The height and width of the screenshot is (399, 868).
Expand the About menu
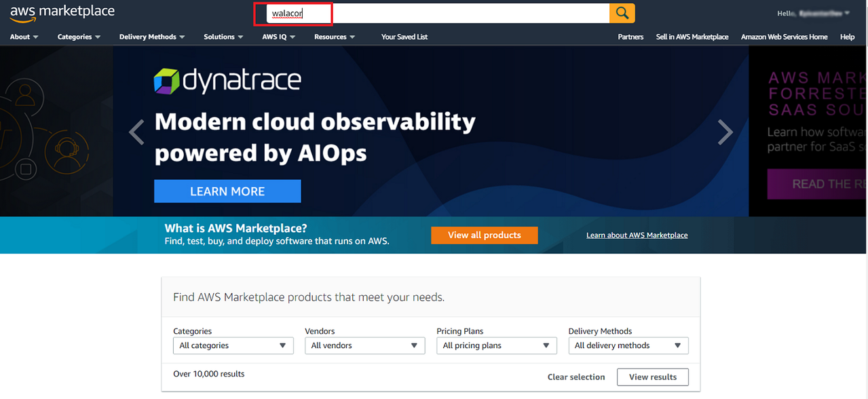coord(24,37)
